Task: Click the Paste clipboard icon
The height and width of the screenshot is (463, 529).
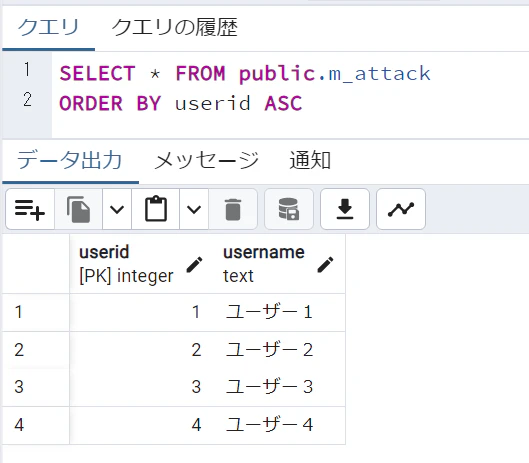Action: (x=156, y=209)
